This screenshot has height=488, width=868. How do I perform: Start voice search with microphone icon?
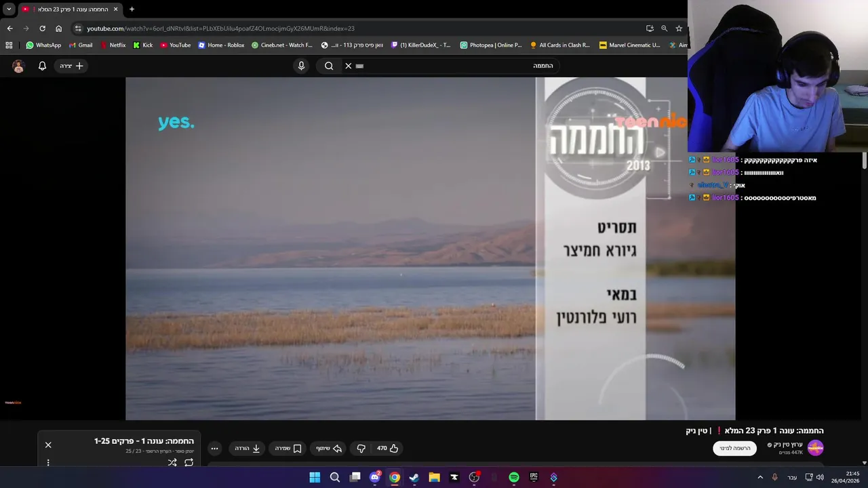point(302,66)
